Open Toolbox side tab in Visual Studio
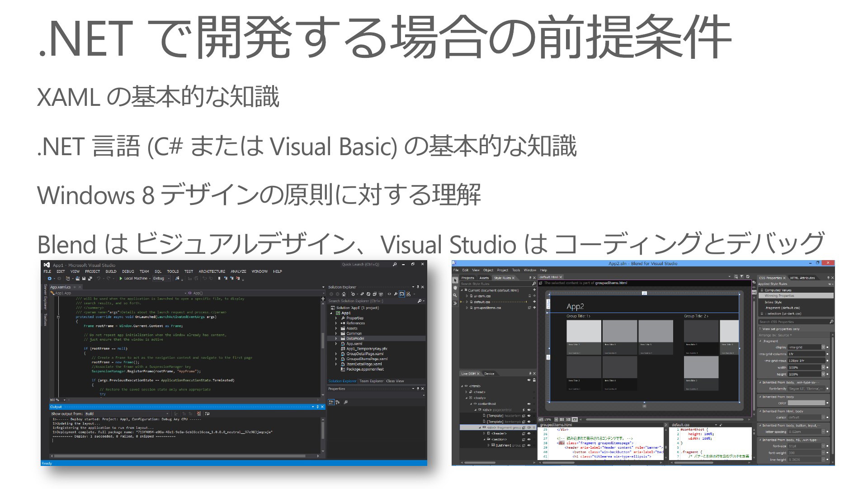The image size is (868, 489). click(45, 319)
